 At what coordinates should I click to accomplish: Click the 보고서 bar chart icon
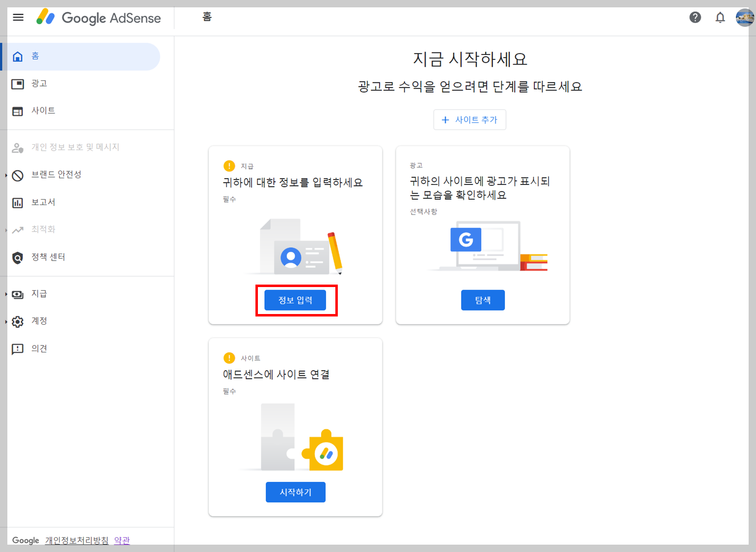18,203
